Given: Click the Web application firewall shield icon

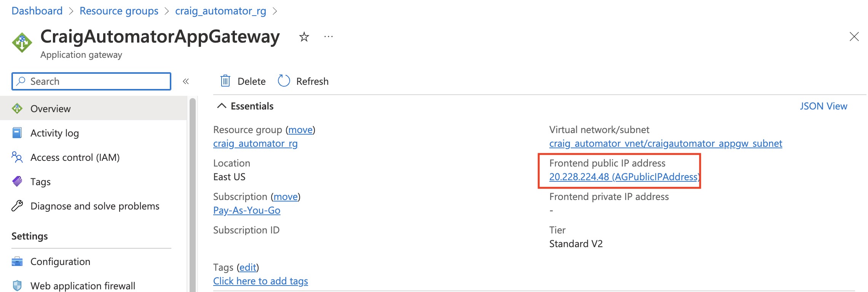Looking at the screenshot, I should [17, 286].
